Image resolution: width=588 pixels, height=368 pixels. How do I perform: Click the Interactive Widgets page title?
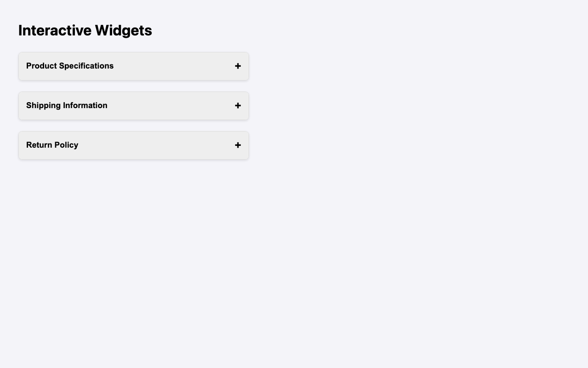tap(85, 30)
